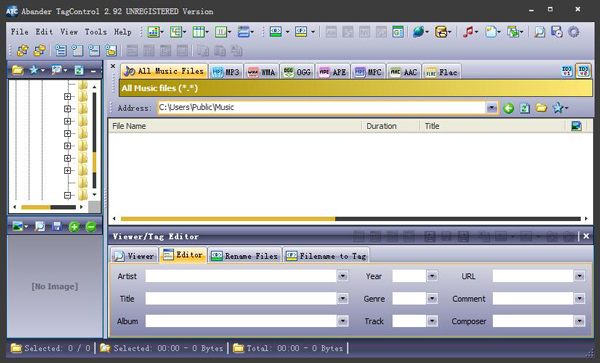Click the columns grid toolbar icon
Viewport: 600px width, 363px height.
click(198, 32)
